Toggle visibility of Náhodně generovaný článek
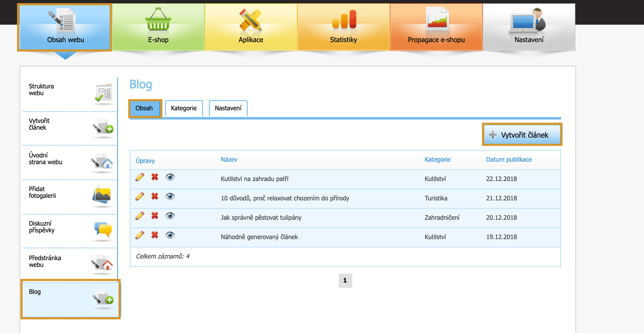 [170, 235]
